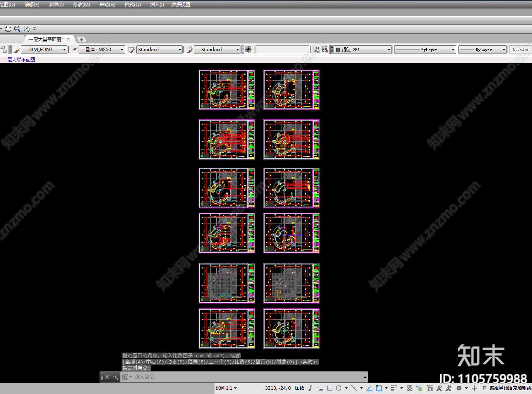Image resolution: width=532 pixels, height=394 pixels.
Task: Click the 图纸 paper space button
Action: click(x=300, y=388)
